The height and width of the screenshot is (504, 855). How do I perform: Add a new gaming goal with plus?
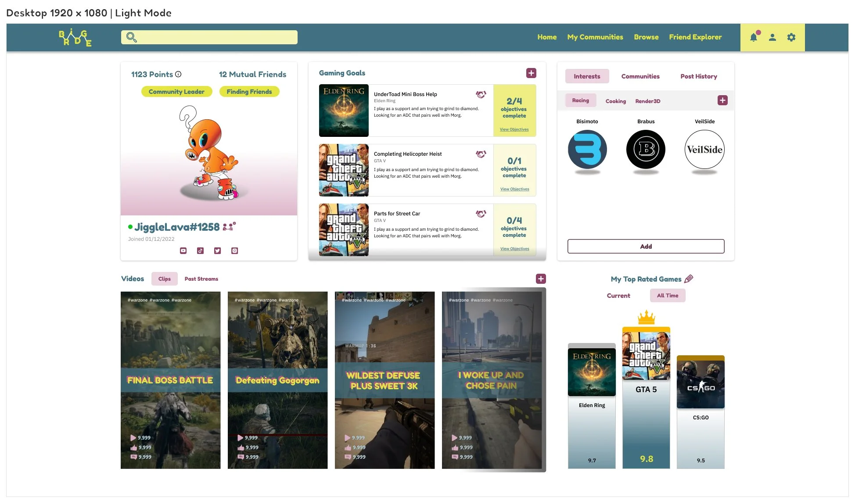[x=531, y=73]
